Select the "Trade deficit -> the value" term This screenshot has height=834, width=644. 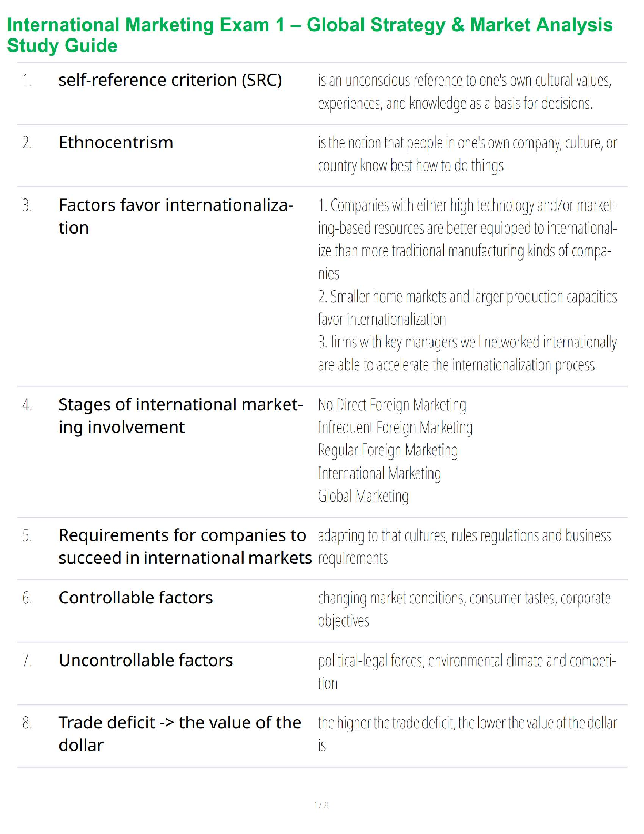(179, 733)
